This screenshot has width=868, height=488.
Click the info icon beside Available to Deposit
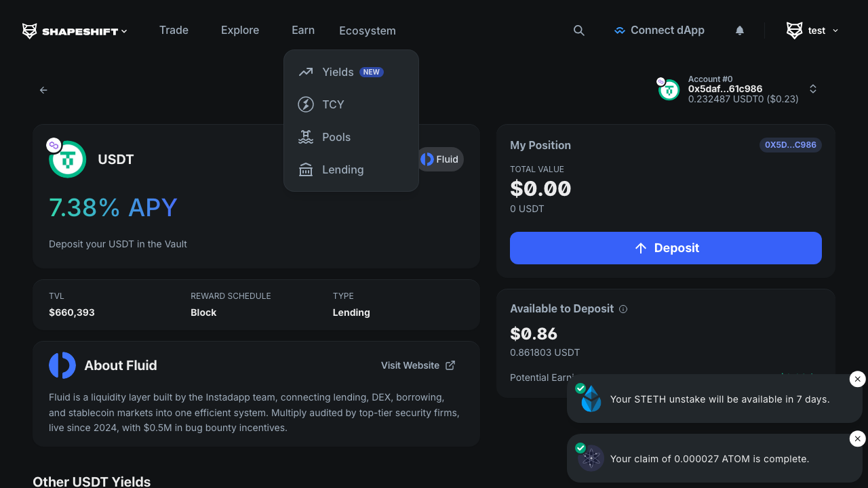click(x=623, y=308)
